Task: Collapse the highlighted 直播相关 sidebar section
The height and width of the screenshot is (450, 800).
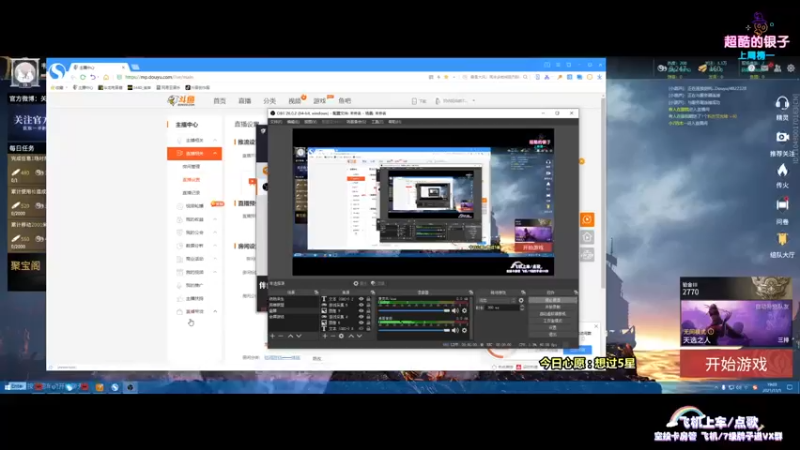Action: tap(215, 153)
